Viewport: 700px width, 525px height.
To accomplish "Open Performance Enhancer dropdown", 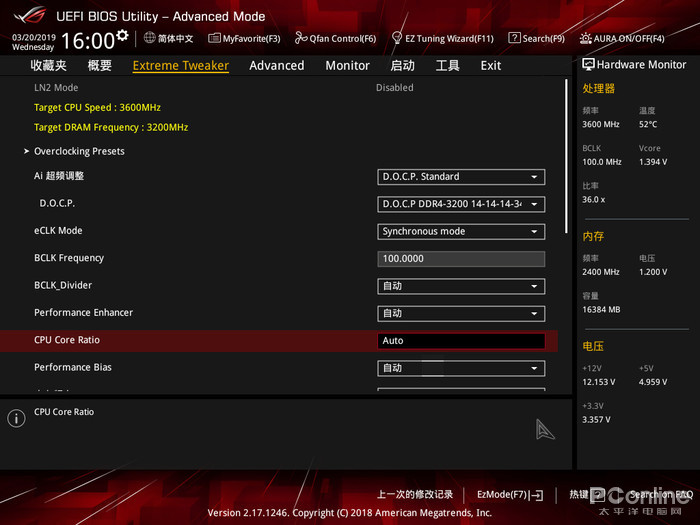I will [x=461, y=313].
